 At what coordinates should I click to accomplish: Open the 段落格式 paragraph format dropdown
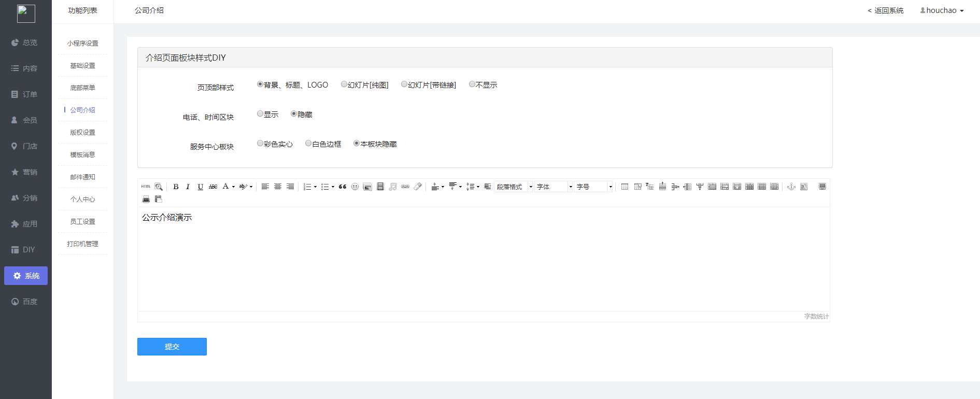click(514, 187)
